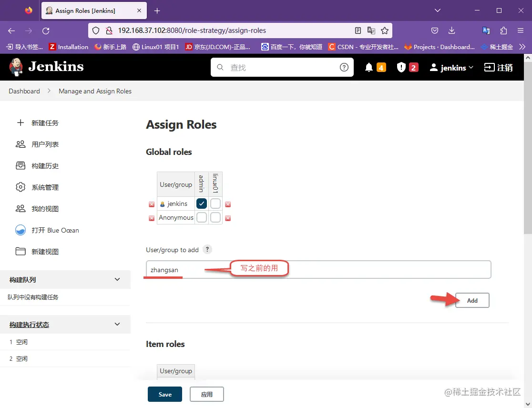This screenshot has width=532, height=408.
Task: Open 新建任务 in sidebar
Action: (x=37, y=123)
